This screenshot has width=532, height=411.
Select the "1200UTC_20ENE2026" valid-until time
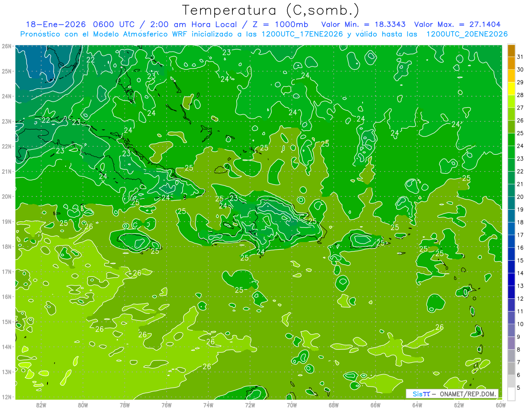(x=467, y=34)
